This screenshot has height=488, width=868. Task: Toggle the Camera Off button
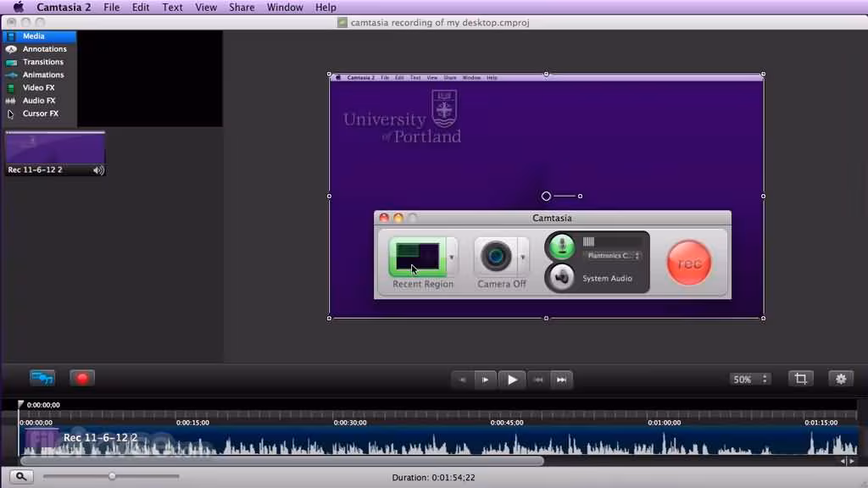pos(495,256)
